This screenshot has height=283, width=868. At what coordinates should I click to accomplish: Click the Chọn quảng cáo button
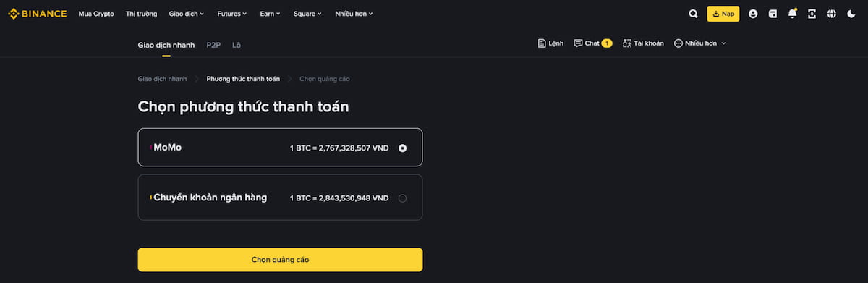tap(280, 259)
